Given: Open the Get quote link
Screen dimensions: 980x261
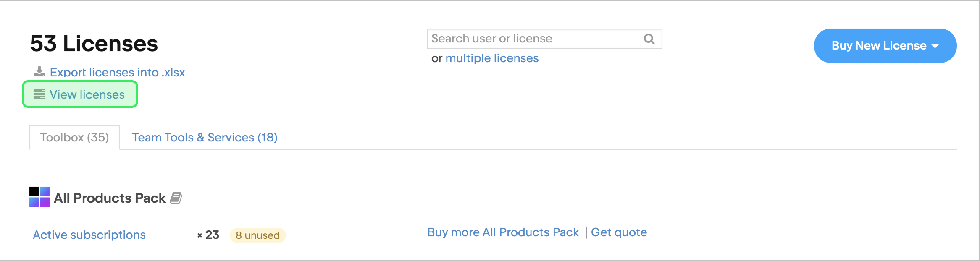Looking at the screenshot, I should pyautogui.click(x=619, y=232).
